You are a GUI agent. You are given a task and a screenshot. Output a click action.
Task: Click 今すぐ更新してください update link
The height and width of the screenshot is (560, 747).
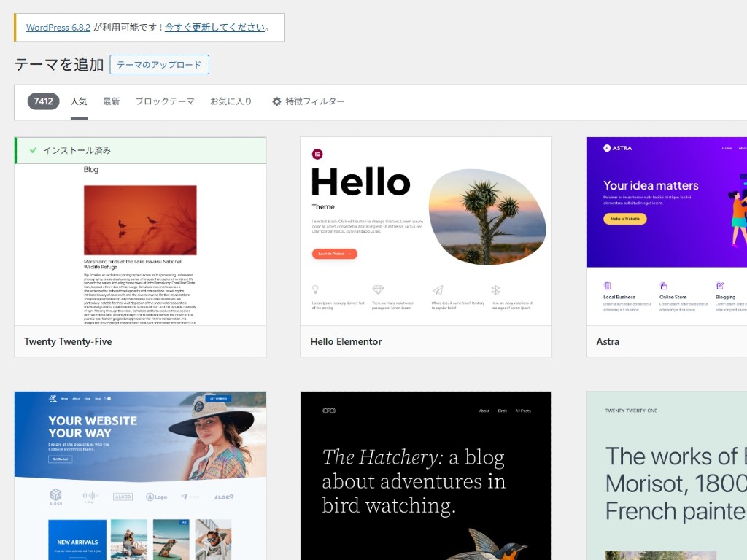click(215, 28)
